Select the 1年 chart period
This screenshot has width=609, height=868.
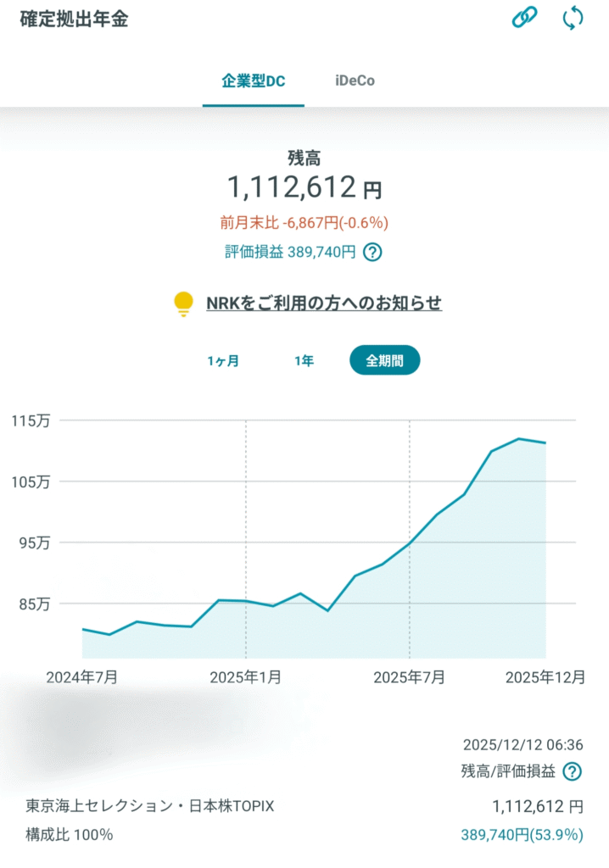pos(304,360)
